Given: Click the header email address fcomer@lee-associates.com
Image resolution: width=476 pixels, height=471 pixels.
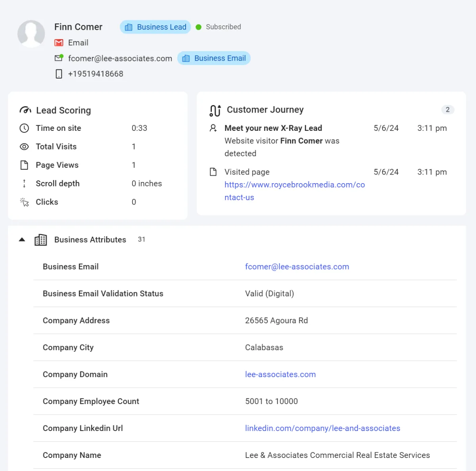Looking at the screenshot, I should pos(120,58).
